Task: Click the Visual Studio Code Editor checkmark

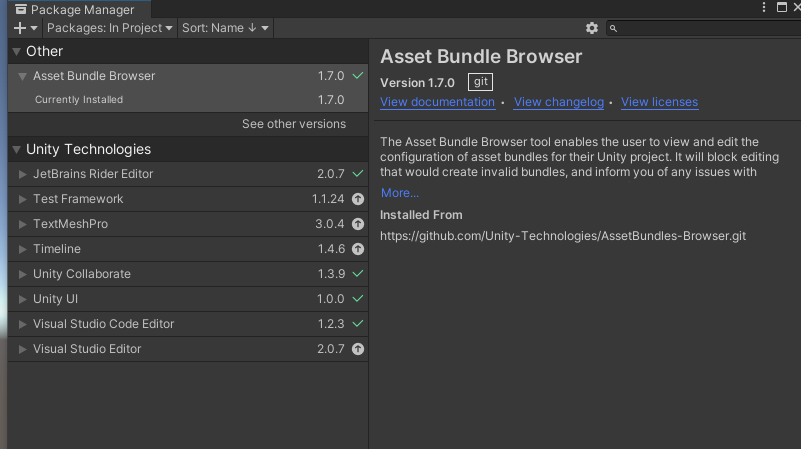Action: pos(358,323)
